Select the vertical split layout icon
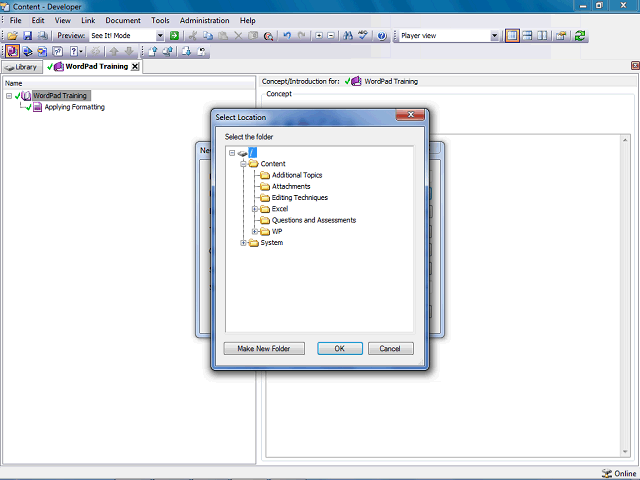640x480 pixels. 542,36
